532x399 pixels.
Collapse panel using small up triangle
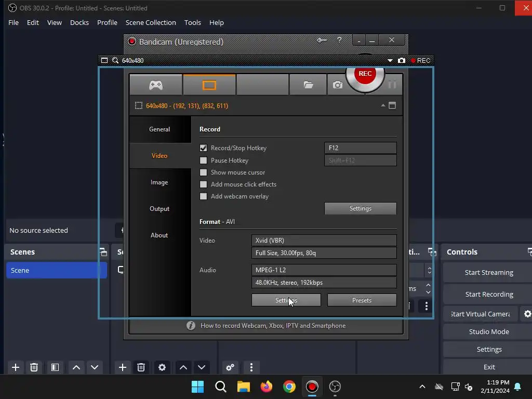383,105
